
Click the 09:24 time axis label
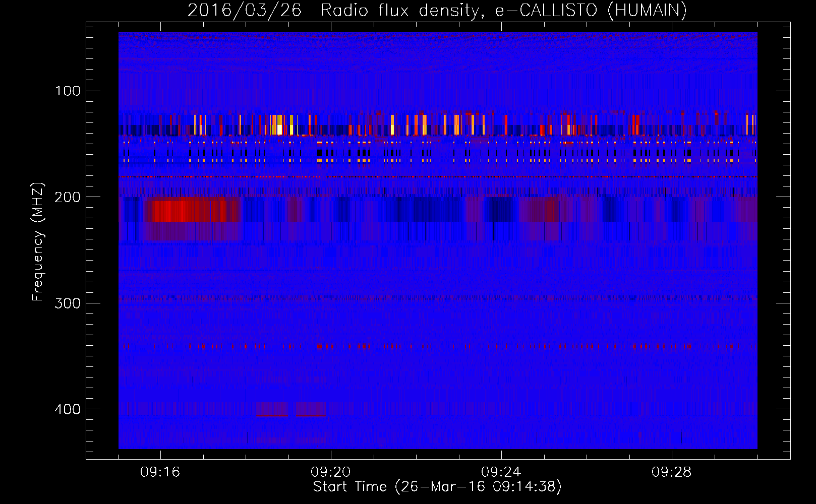[501, 472]
